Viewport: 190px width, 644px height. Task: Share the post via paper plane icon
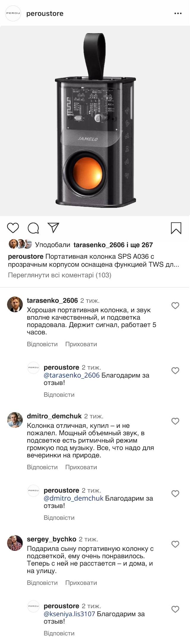pyautogui.click(x=54, y=228)
